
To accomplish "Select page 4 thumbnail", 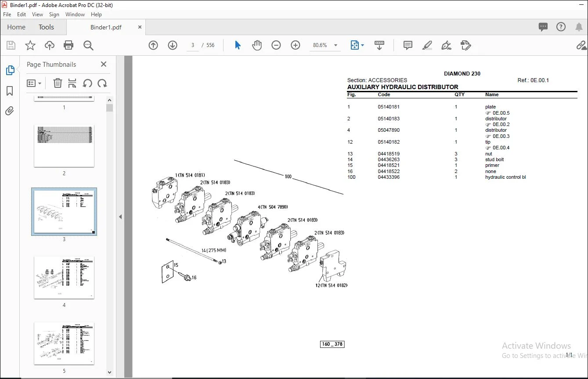I will coord(64,278).
